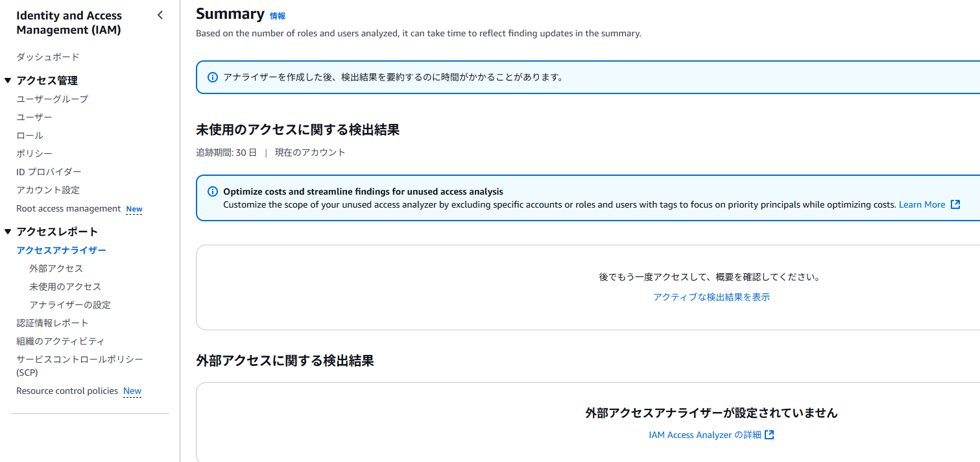This screenshot has width=980, height=462.
Task: Click the external link icon after IAM Access Analyzer の詳細
Action: tap(769, 435)
